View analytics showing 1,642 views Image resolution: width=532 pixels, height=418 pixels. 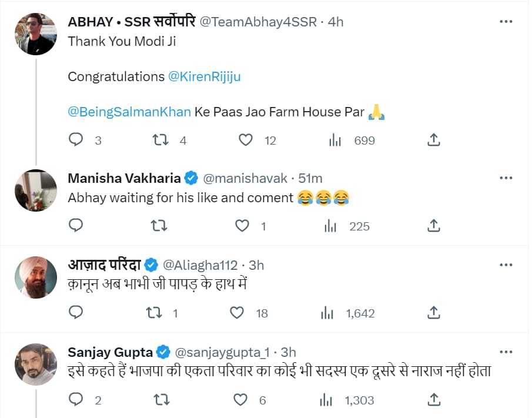[x=327, y=313]
